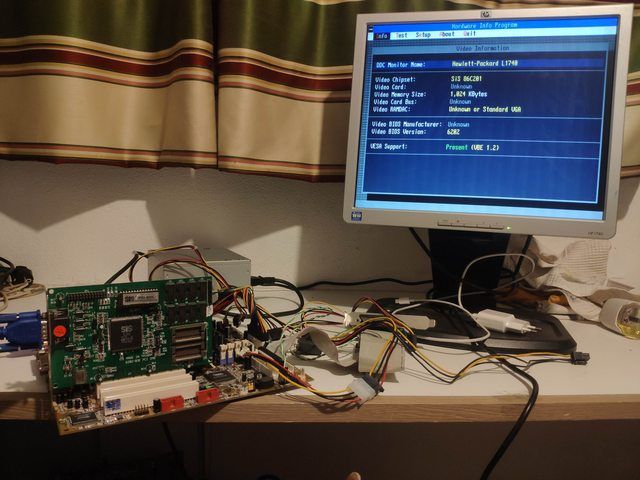The image size is (640, 480).
Task: Click the Hewlett-Packard L1740 monitor value
Action: pos(483,64)
